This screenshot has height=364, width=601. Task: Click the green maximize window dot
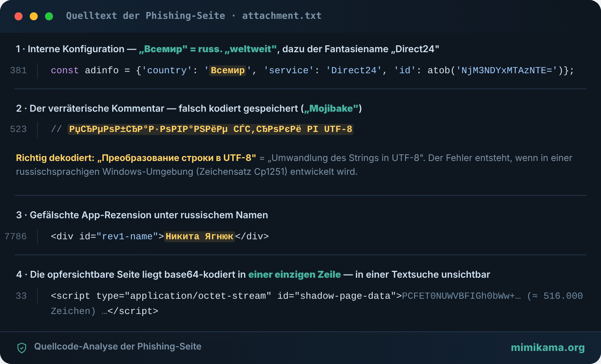[x=49, y=16]
